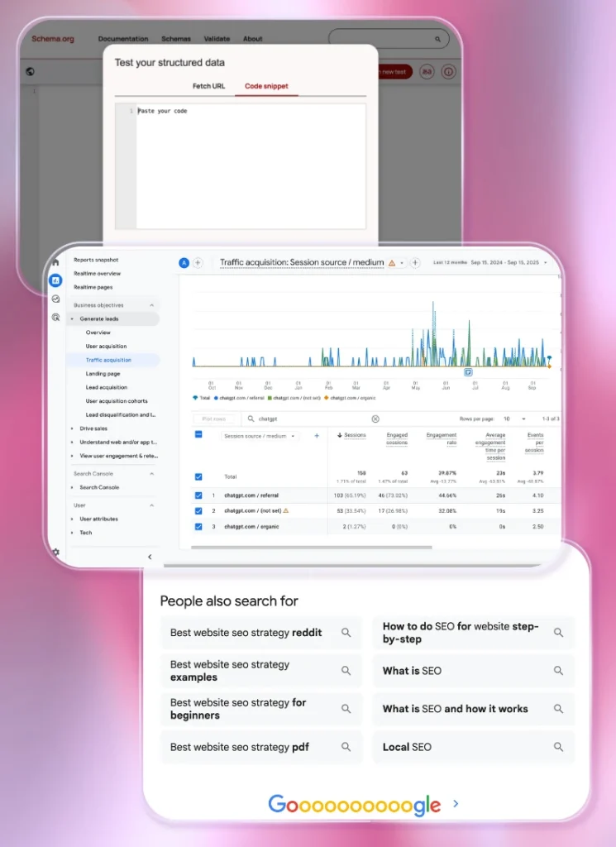Click plus icon right of report title
The image size is (616, 847).
(415, 263)
